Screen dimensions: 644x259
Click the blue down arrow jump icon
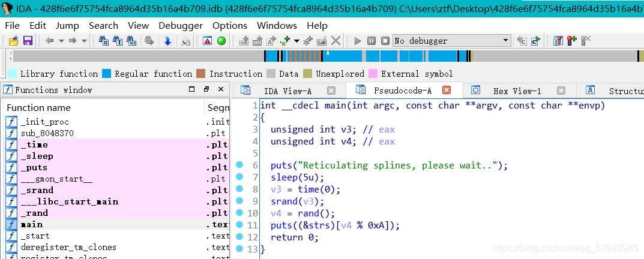pyautogui.click(x=167, y=41)
